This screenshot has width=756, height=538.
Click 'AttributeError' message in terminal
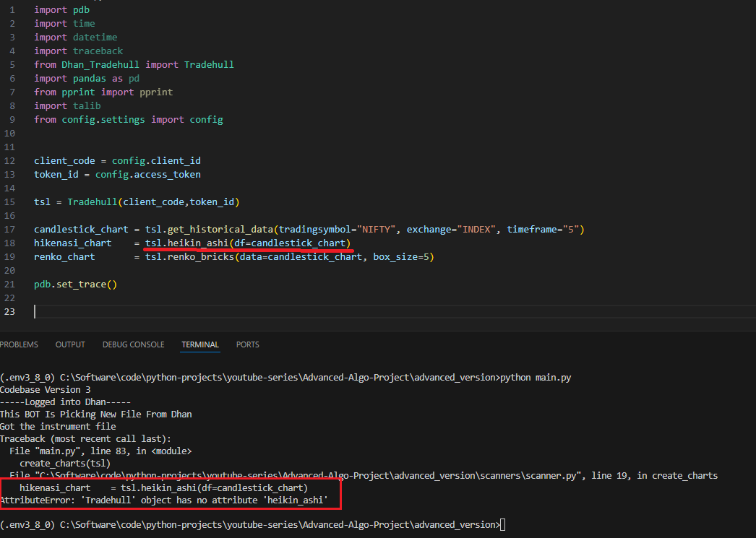(x=164, y=500)
